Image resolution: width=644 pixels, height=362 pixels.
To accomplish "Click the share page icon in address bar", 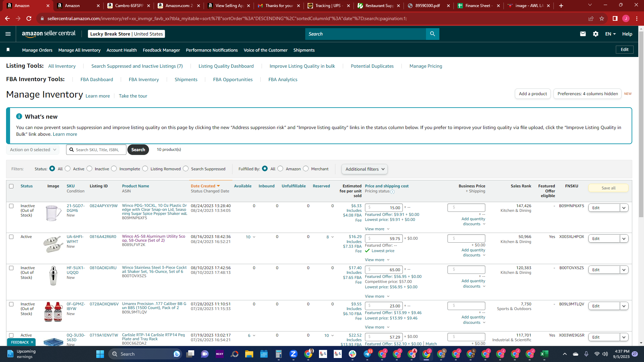I will tap(591, 18).
